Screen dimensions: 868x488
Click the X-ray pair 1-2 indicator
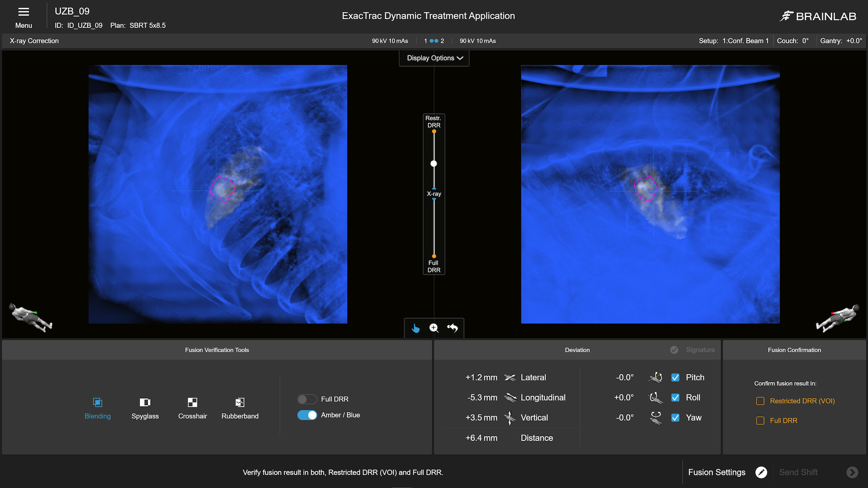click(434, 41)
